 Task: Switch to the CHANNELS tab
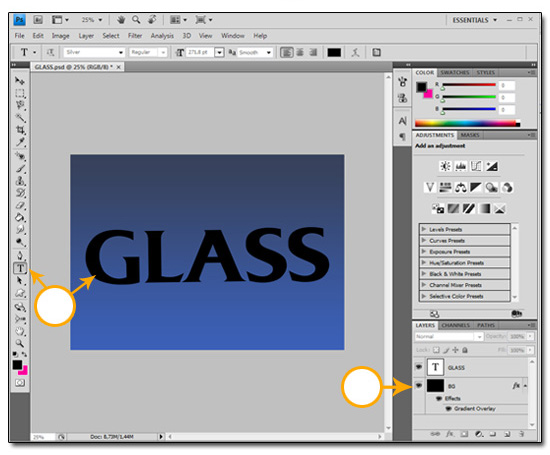pos(455,325)
